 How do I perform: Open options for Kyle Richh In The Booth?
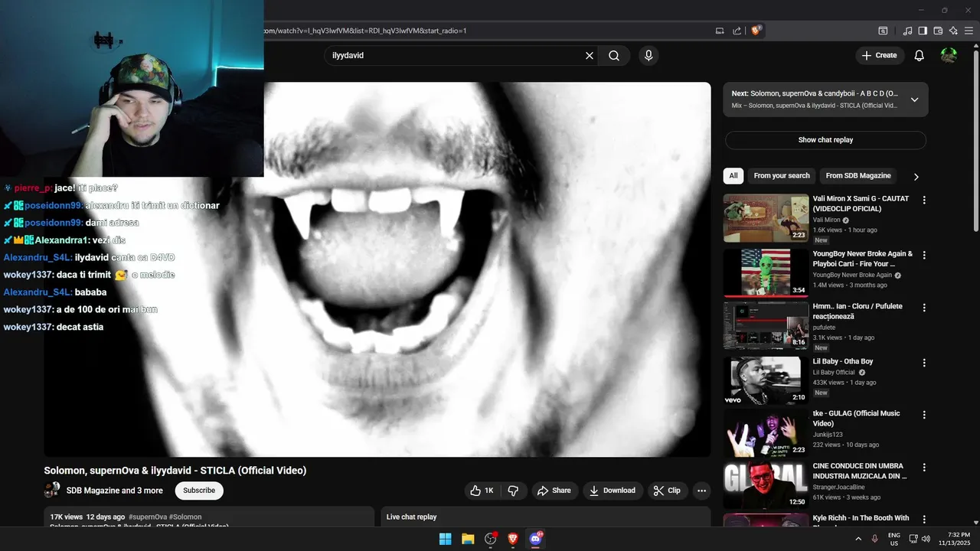tap(924, 520)
